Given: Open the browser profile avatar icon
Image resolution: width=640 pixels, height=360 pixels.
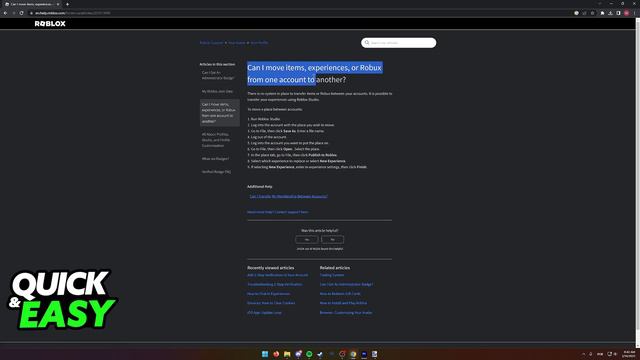Looking at the screenshot, I should pos(627,13).
